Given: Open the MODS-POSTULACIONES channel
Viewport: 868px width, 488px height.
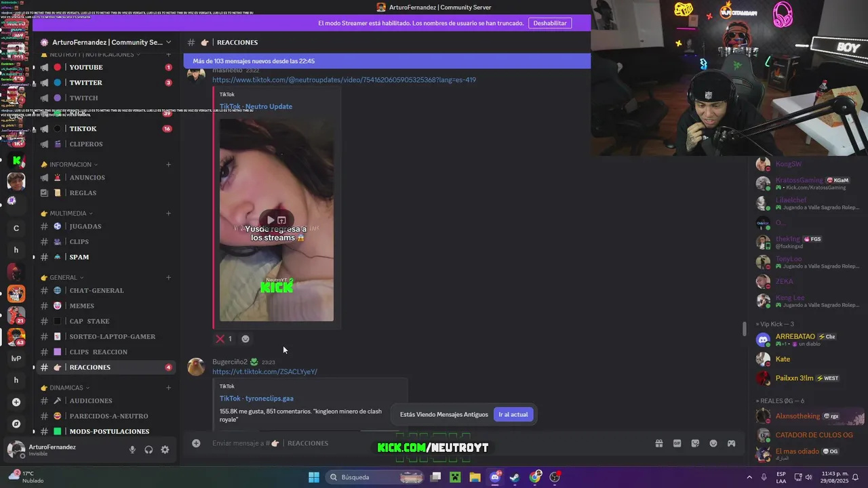Looking at the screenshot, I should (x=106, y=431).
